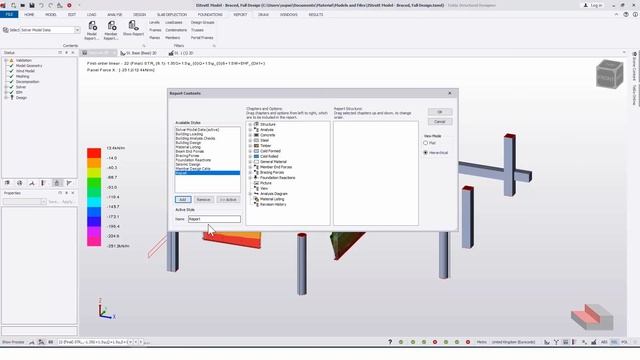Click the first green status indicator in status bar
The height and width of the screenshot is (360, 640).
coord(401,342)
